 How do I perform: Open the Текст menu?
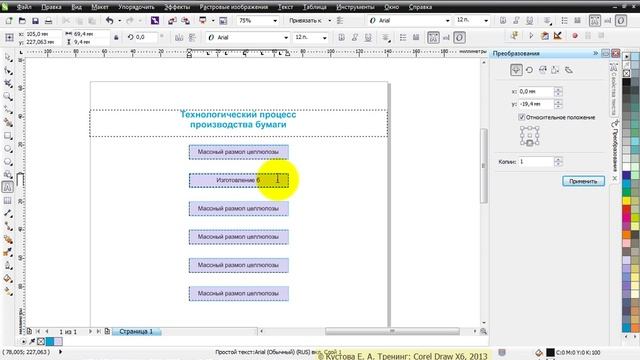[285, 7]
